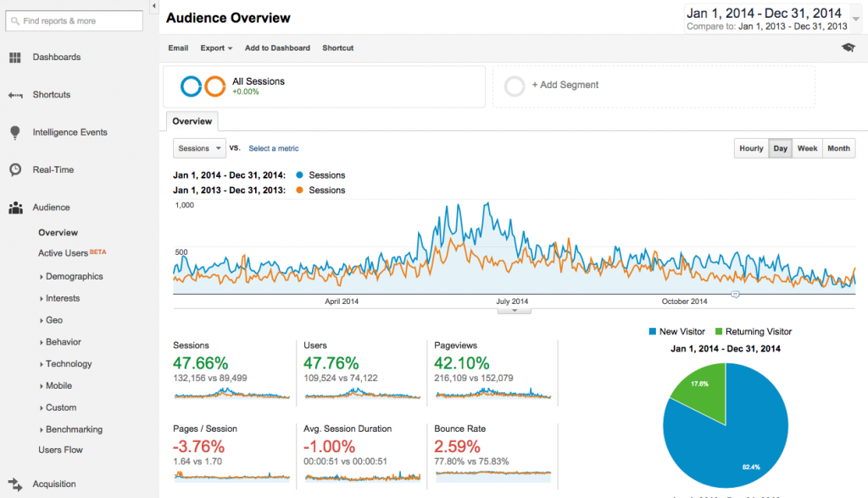The image size is (868, 498).
Task: Open Intelligence Events via its lightbulb icon
Action: tap(15, 132)
